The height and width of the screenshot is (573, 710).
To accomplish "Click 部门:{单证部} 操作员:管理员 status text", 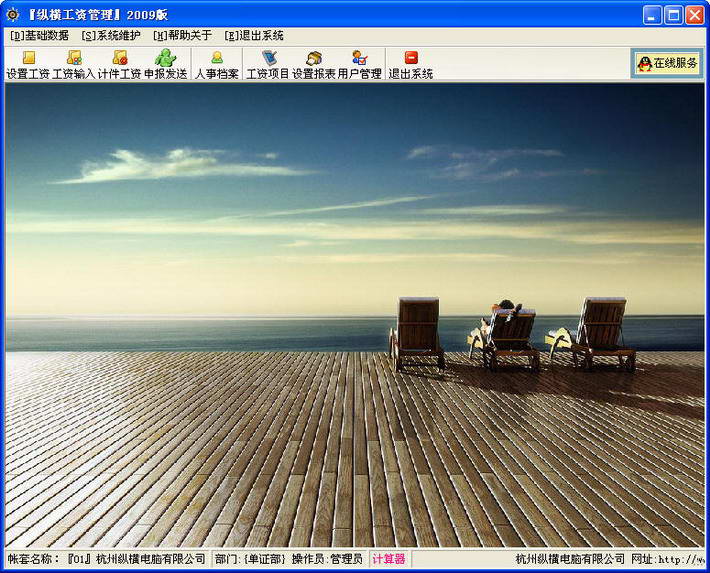I will [289, 559].
